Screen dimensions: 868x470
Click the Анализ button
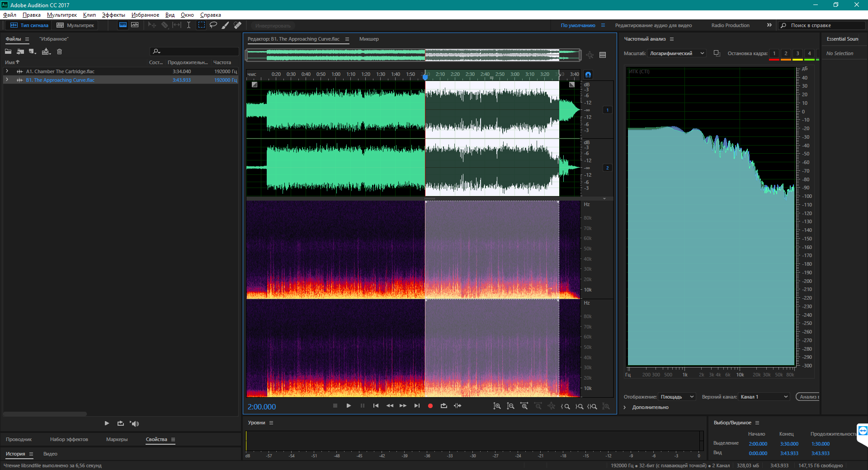[808, 397]
